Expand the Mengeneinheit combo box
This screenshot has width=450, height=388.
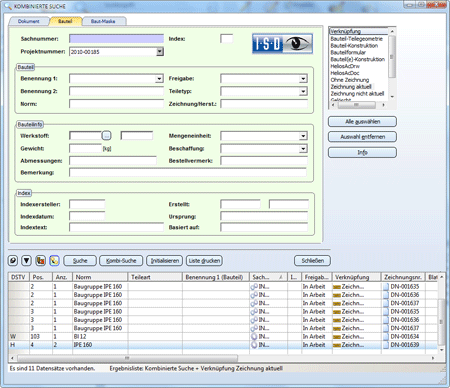pyautogui.click(x=303, y=136)
